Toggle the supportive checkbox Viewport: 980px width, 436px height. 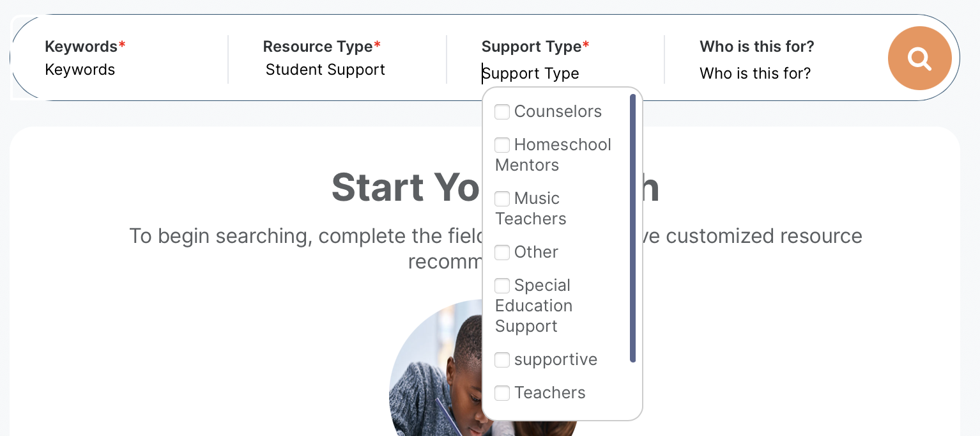502,360
